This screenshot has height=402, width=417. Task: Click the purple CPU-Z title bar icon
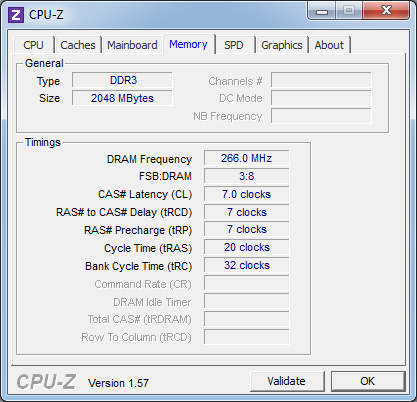coord(16,15)
